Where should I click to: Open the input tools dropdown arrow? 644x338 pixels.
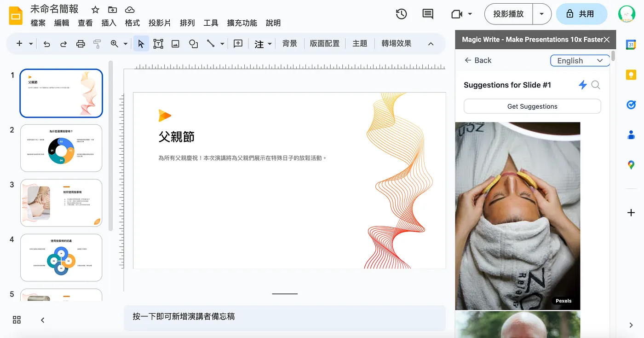(270, 44)
